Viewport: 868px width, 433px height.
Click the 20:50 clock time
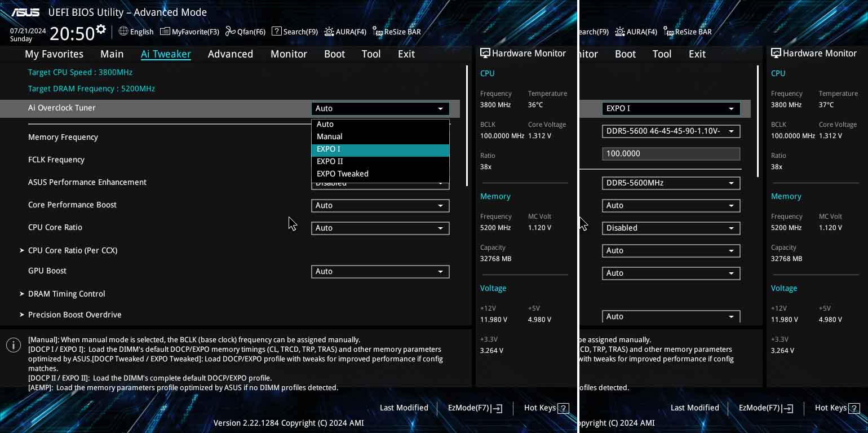tap(72, 34)
